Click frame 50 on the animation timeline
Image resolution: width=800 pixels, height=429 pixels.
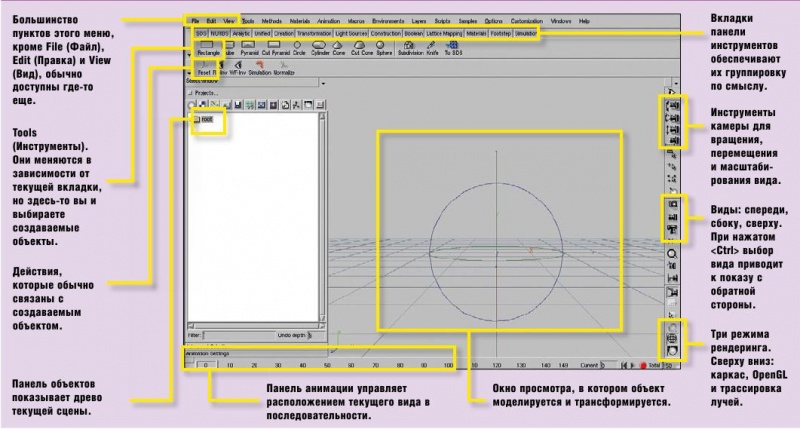(x=327, y=366)
